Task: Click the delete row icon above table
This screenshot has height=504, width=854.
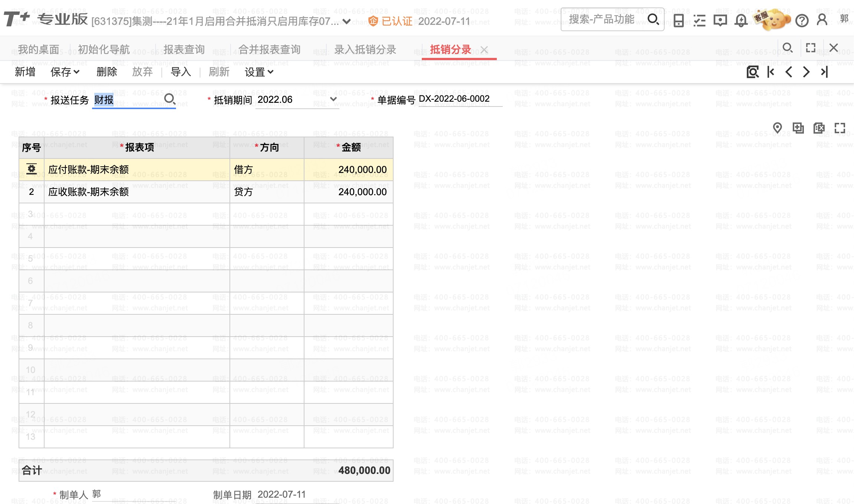Action: 819,128
